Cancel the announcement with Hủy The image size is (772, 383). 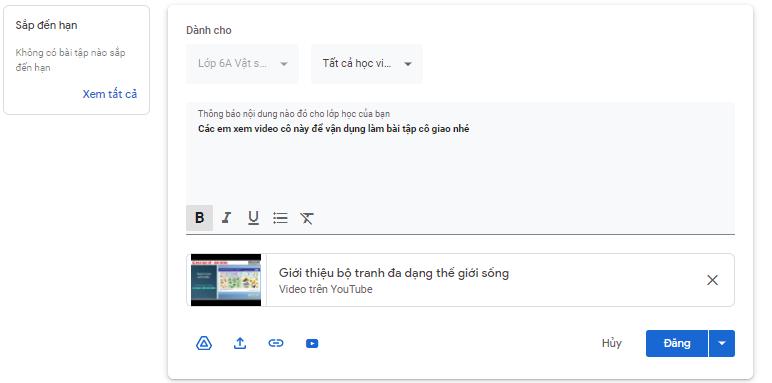click(x=611, y=343)
